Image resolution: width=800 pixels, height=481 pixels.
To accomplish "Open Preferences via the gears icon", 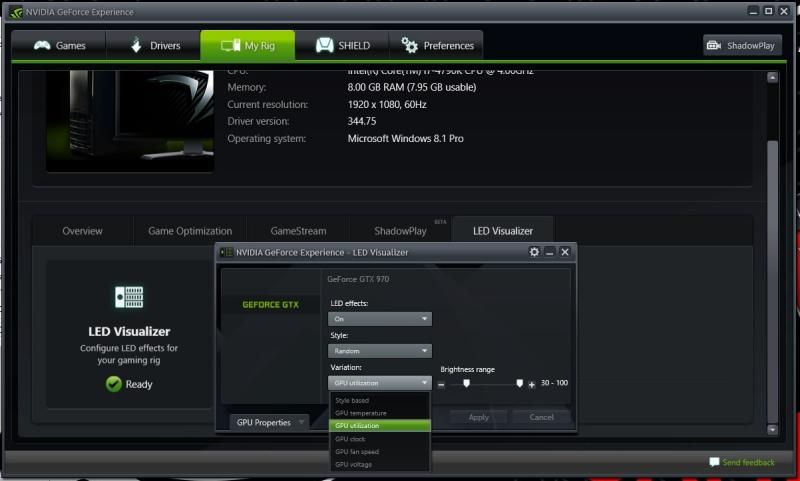I will (409, 46).
